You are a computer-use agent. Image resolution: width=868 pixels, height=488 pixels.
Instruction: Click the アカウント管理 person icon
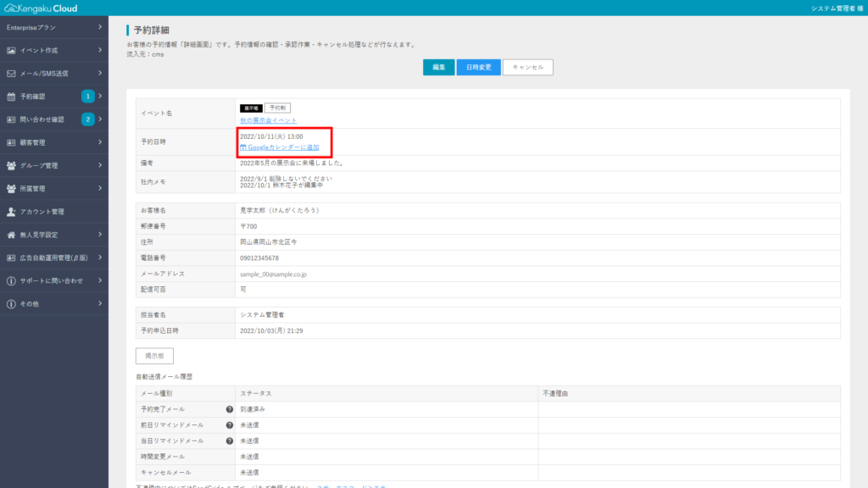coord(11,212)
